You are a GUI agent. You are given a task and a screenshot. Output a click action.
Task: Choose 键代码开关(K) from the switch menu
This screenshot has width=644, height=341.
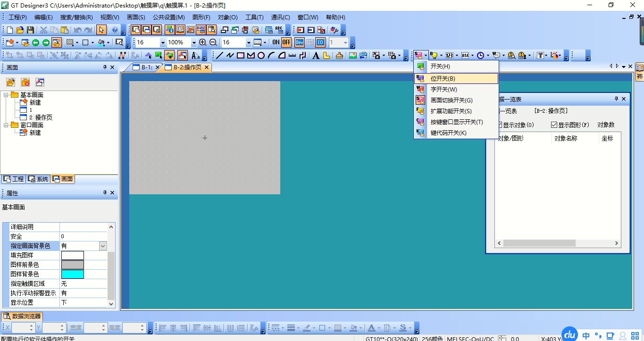point(456,133)
